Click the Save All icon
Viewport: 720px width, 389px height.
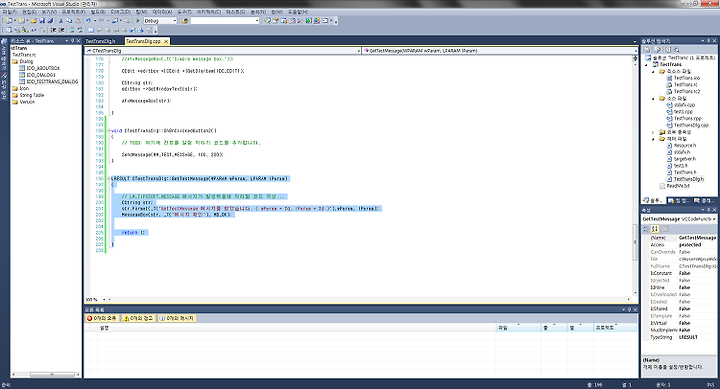pos(50,21)
